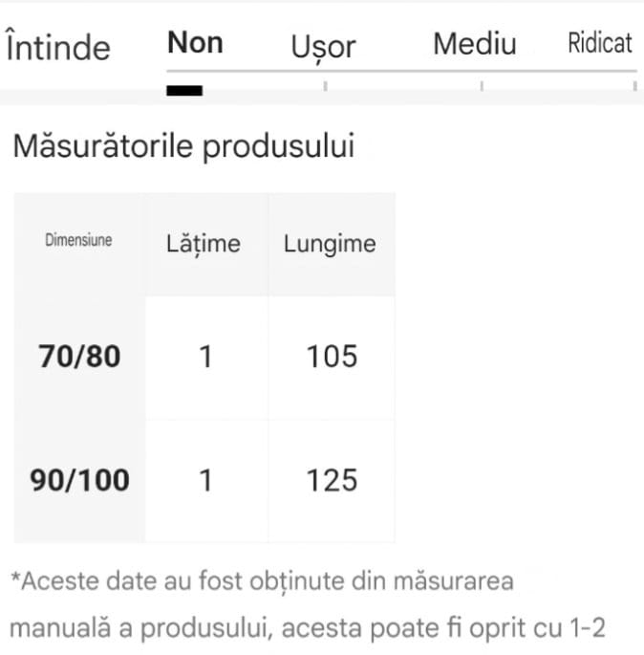Select the 'Ușor' stretch level
The image size is (644, 655).
coord(324,46)
